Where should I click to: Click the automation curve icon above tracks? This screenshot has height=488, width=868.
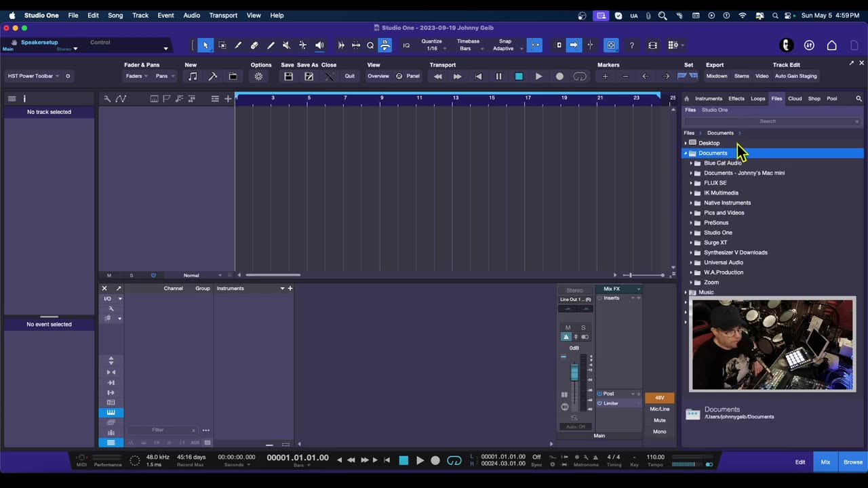(x=121, y=99)
